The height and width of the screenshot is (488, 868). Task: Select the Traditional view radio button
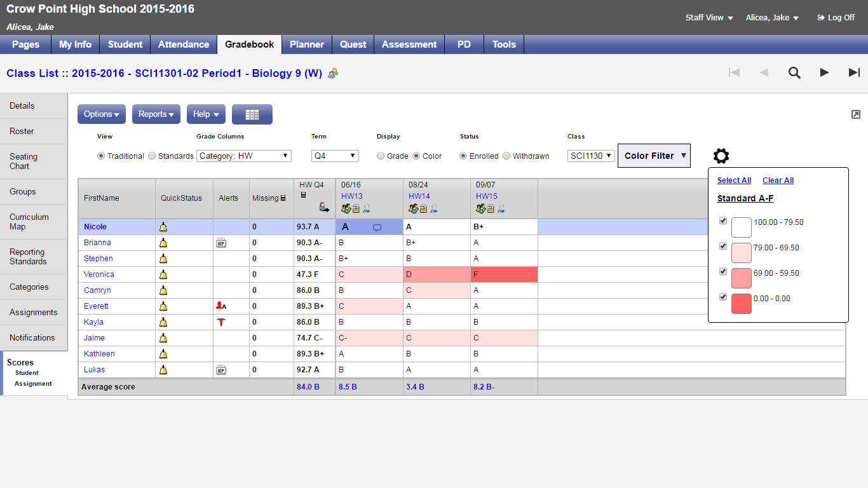[101, 156]
